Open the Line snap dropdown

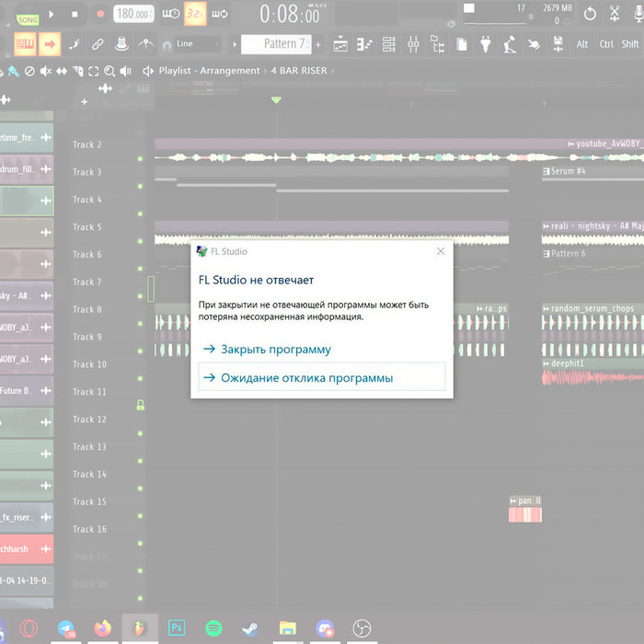193,44
